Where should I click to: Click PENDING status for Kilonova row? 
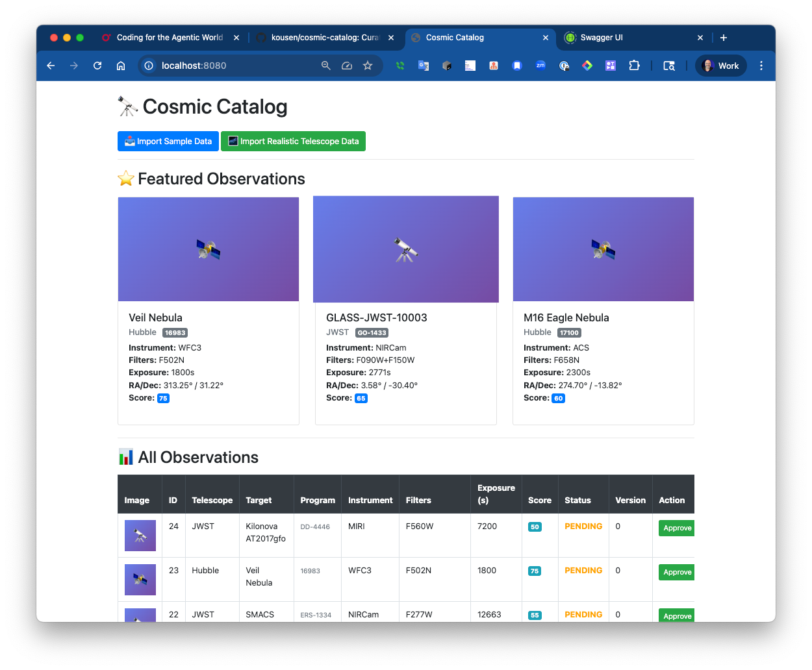click(583, 527)
